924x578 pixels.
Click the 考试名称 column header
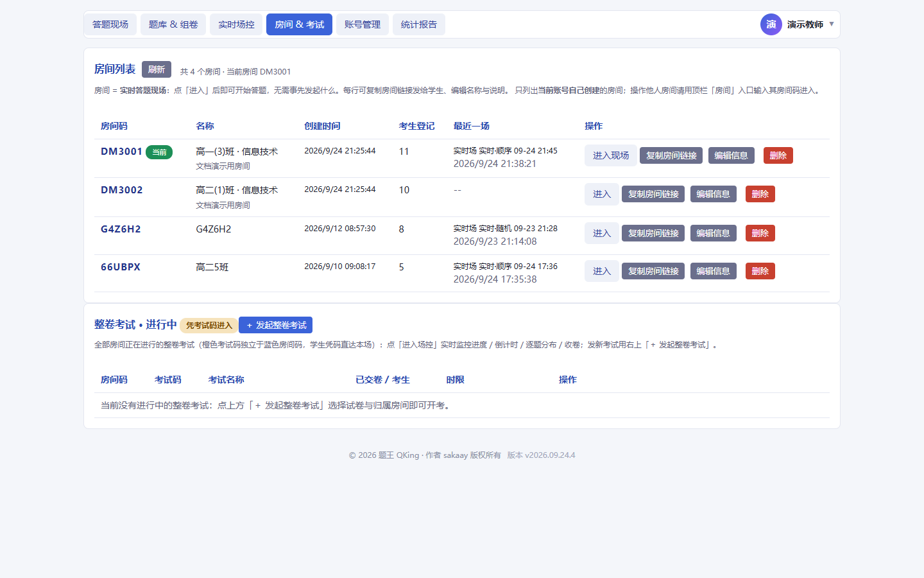227,380
